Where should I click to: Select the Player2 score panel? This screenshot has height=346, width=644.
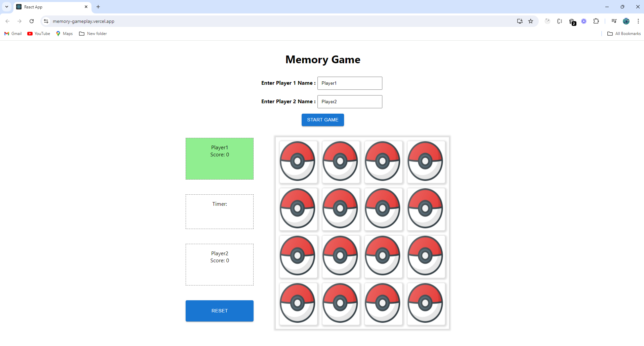click(220, 265)
